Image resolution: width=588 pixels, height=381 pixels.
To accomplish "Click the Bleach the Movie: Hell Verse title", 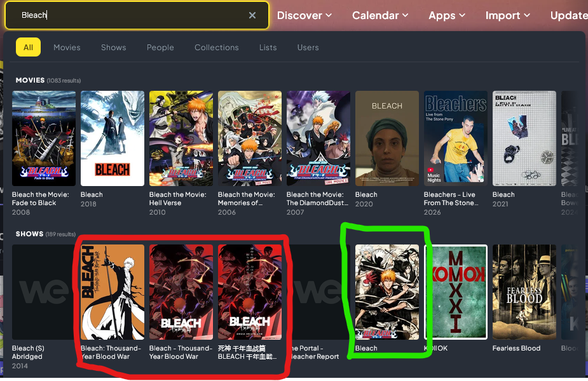I will pyautogui.click(x=178, y=199).
